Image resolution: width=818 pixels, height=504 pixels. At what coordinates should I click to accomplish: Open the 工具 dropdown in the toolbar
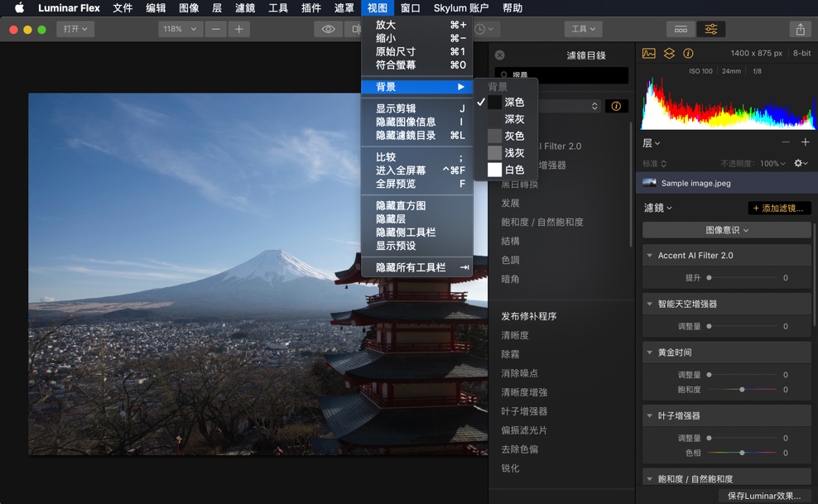pos(583,28)
